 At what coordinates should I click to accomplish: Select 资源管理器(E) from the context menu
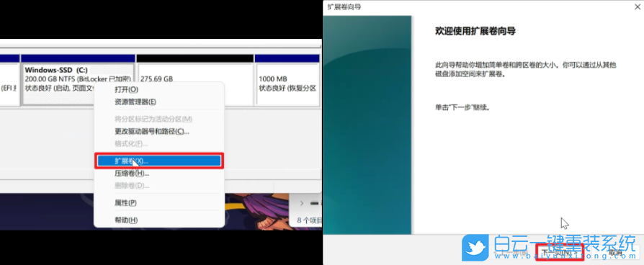135,102
